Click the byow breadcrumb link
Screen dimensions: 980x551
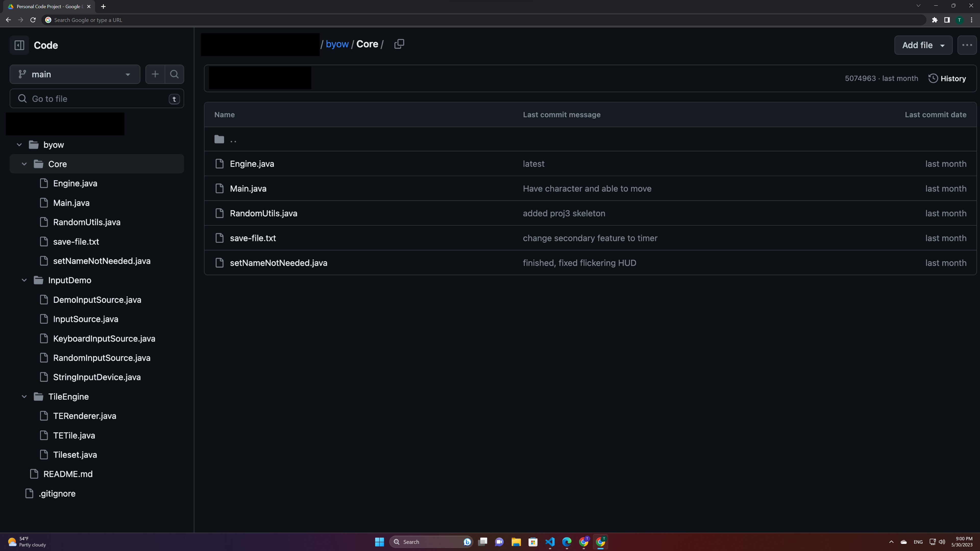(x=337, y=44)
